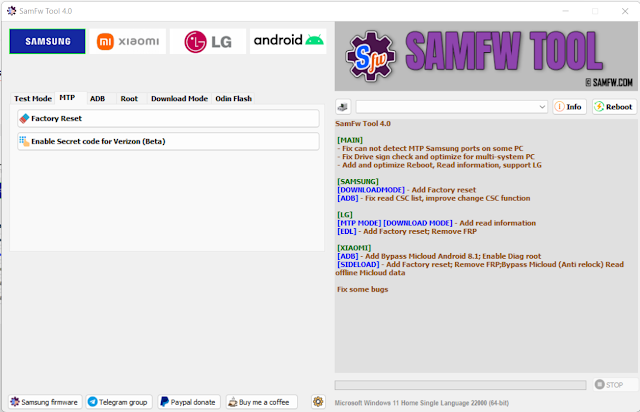Screen dimensions: 640x412
Task: Click the Paypal donate button
Action: pyautogui.click(x=189, y=402)
